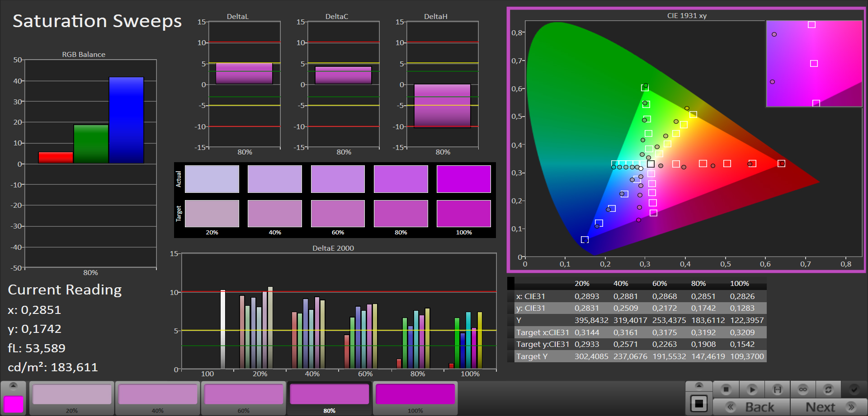Go to the Next page
This screenshot has height=416, width=868.
click(x=829, y=407)
